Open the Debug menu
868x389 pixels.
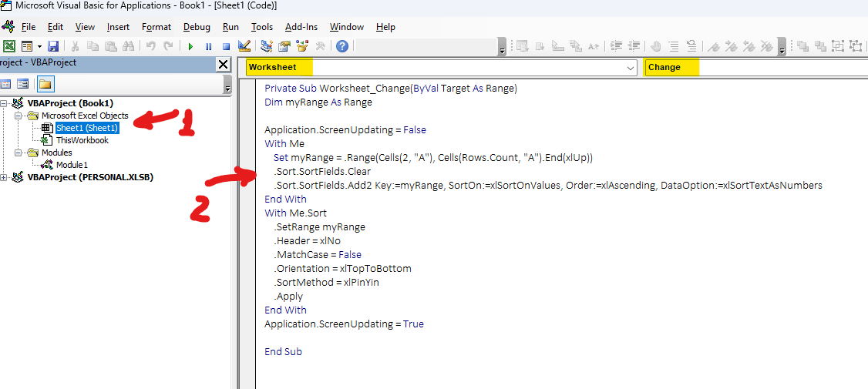pyautogui.click(x=197, y=26)
